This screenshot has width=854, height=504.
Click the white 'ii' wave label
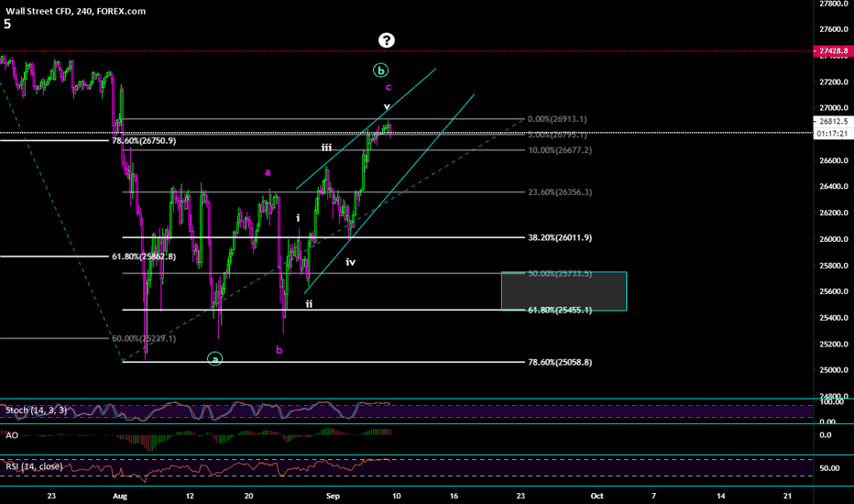[x=309, y=304]
